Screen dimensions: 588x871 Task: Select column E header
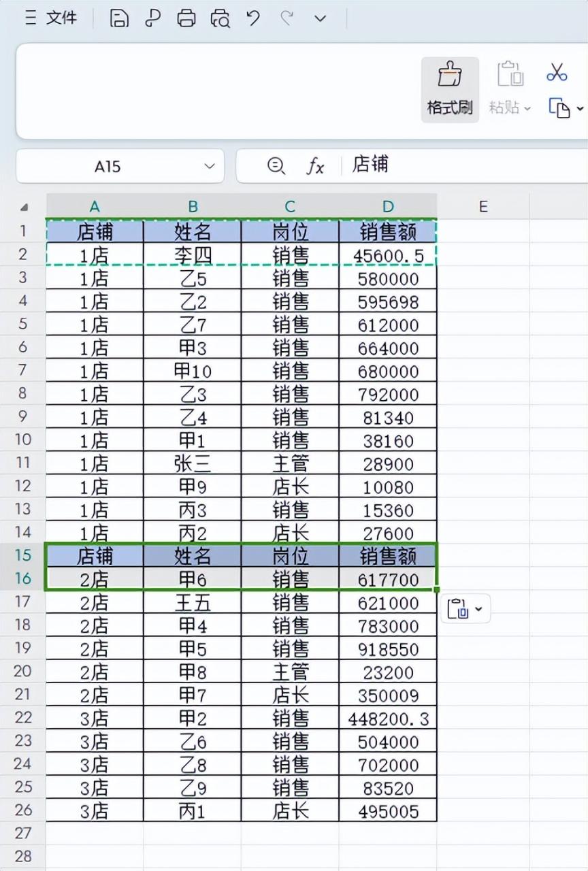pyautogui.click(x=483, y=206)
